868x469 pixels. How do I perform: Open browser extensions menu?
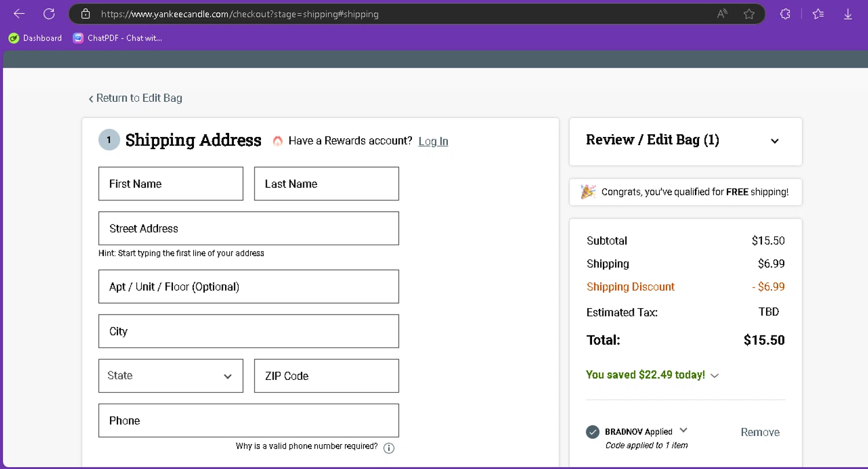pos(785,14)
